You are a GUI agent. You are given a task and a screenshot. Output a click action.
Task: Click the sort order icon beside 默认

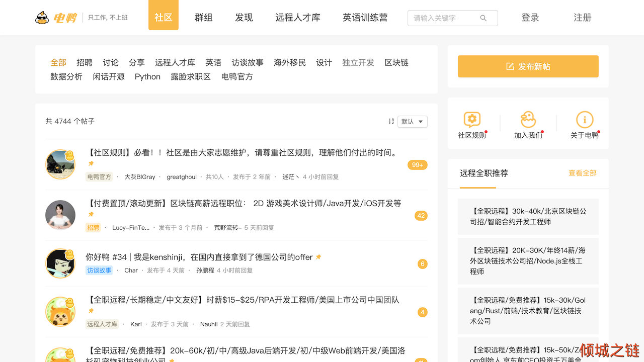(391, 121)
